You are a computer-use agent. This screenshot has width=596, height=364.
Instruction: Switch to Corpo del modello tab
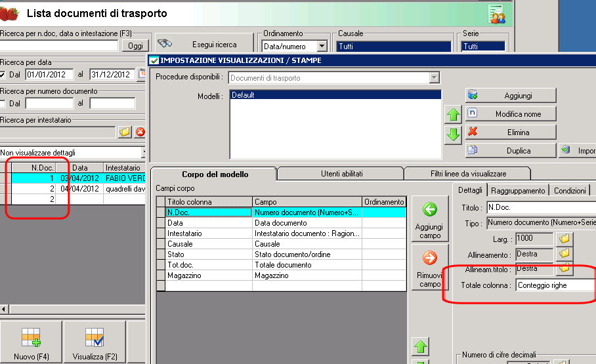coord(215,174)
